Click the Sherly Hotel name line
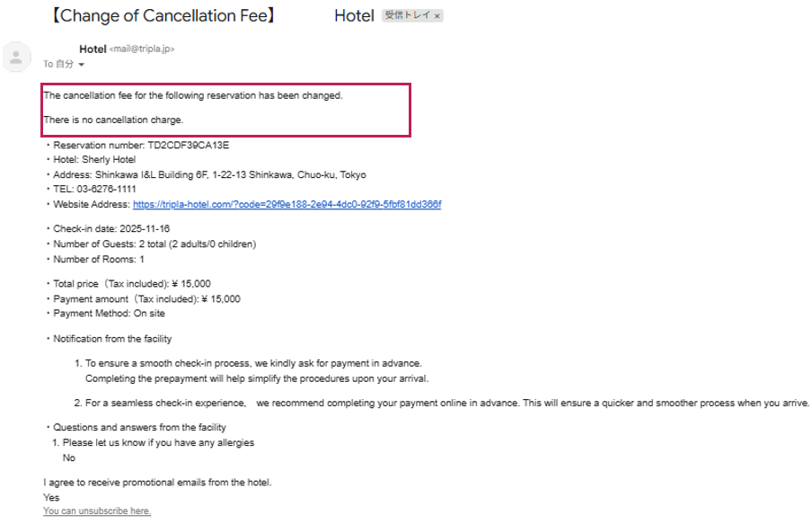Screen dimensions: 812x524 point(94,160)
